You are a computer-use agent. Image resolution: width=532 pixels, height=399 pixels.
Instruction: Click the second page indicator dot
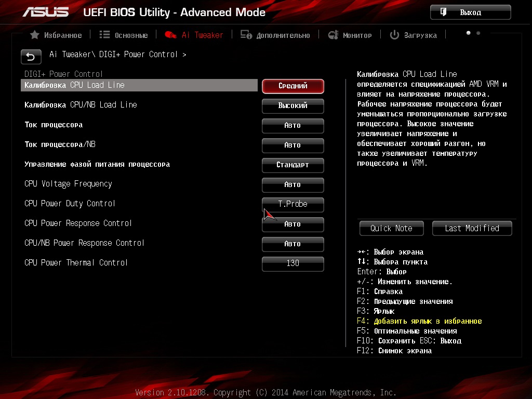tap(478, 33)
